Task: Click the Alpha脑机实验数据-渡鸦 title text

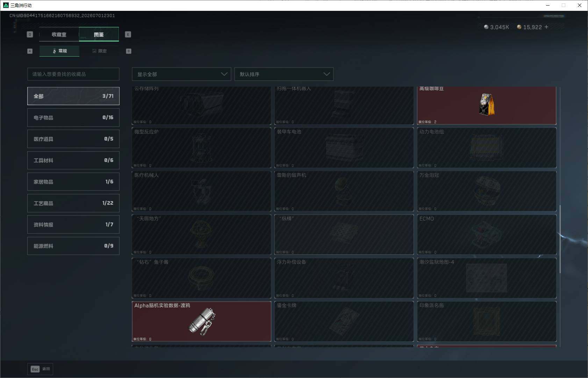Action: pyautogui.click(x=162, y=305)
